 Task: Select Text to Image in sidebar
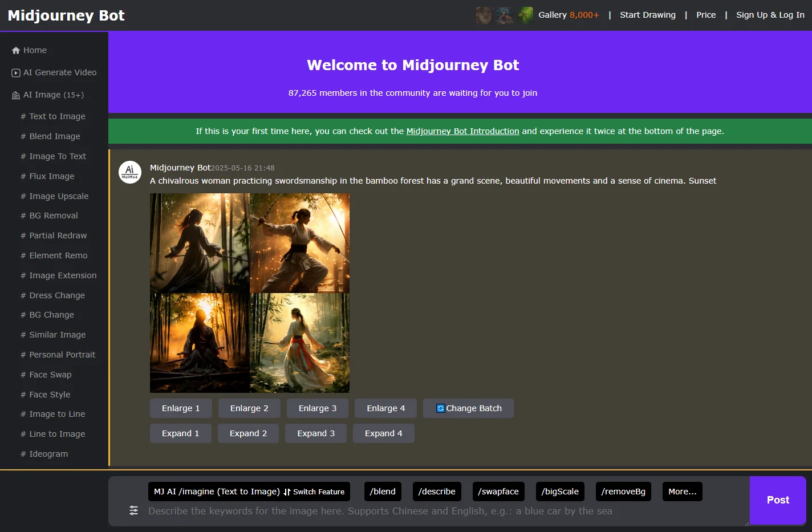pyautogui.click(x=53, y=116)
